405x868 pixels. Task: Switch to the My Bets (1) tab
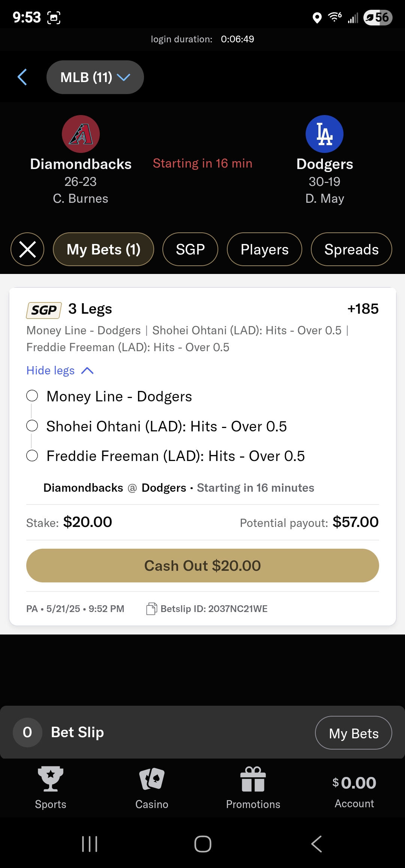tap(103, 249)
